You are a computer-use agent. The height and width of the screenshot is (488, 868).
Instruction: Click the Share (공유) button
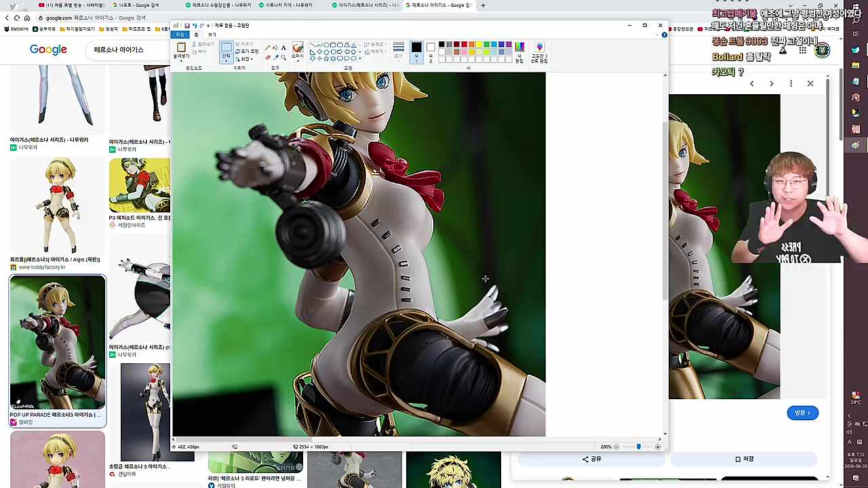(592, 459)
